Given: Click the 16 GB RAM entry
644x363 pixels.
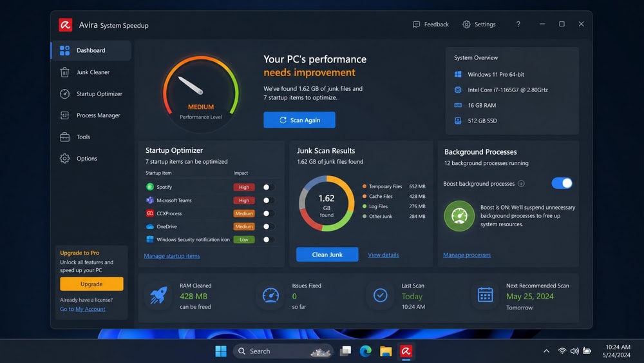Looking at the screenshot, I should [x=475, y=105].
